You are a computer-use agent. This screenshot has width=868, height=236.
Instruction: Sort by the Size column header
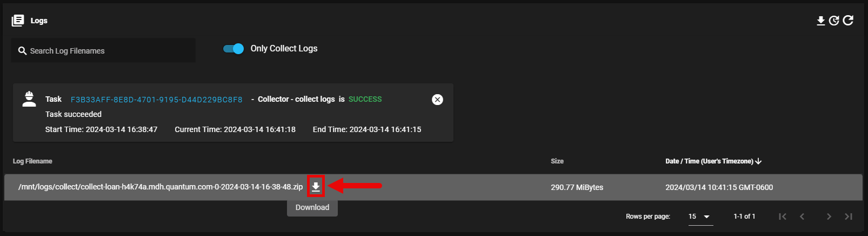(557, 161)
